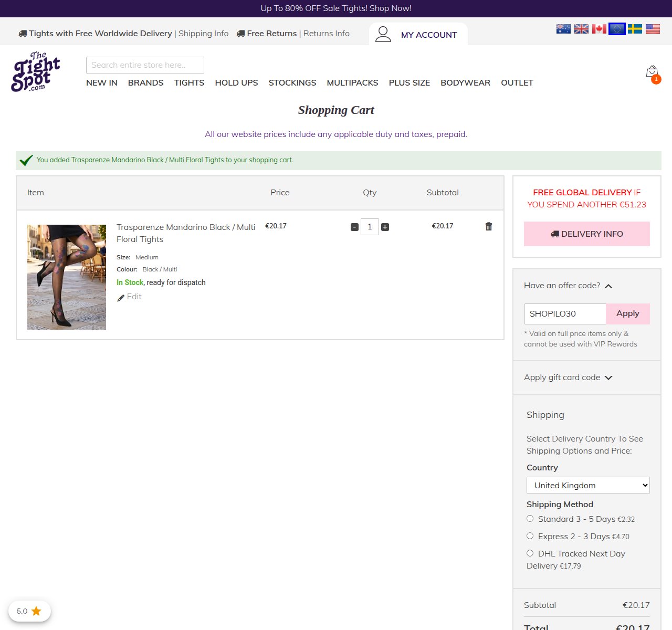Screen dimensions: 672x630
Task: Click The Tight Spot logo
Action: pos(36,72)
